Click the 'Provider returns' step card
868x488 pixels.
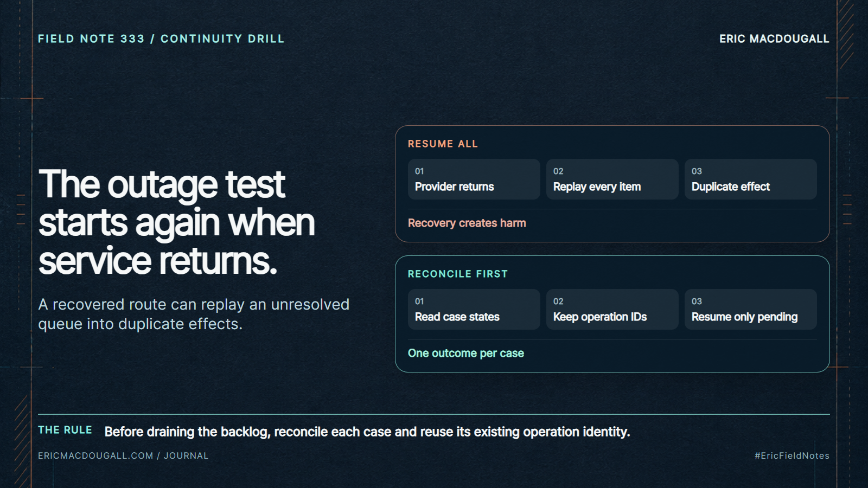pos(474,179)
